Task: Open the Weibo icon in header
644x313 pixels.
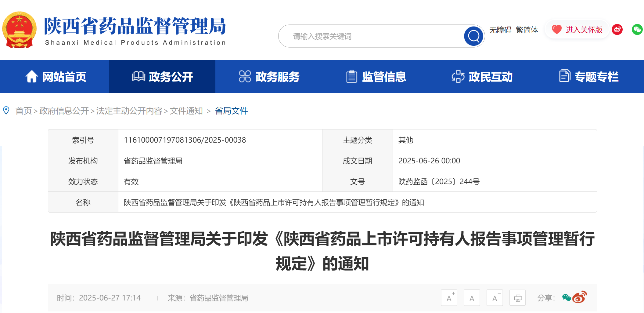Action: 617,30
